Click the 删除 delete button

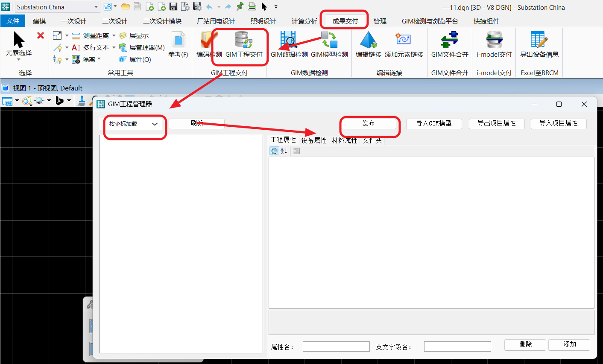pyautogui.click(x=525, y=344)
